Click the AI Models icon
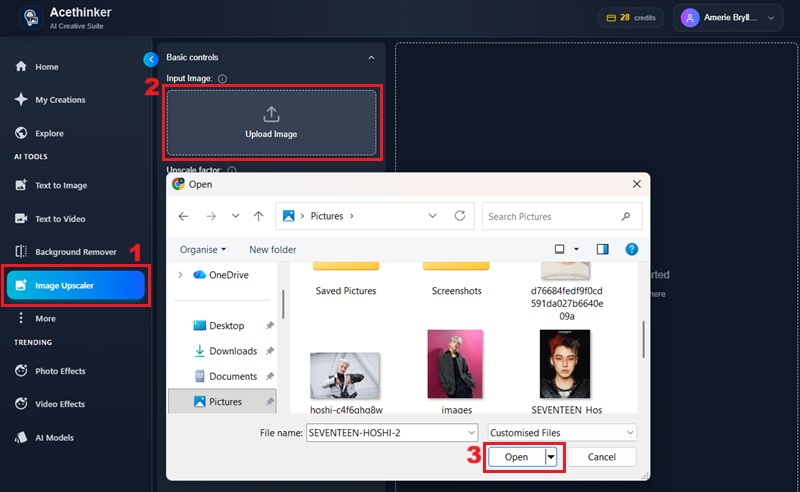 pyautogui.click(x=21, y=437)
